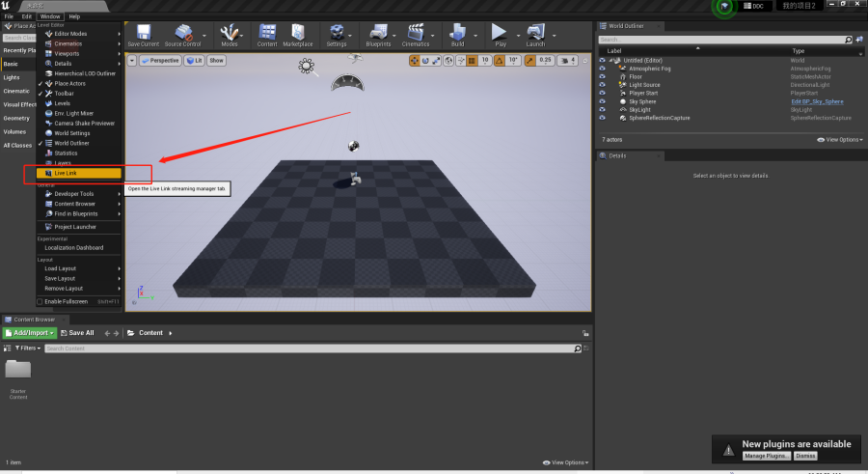Image resolution: width=868 pixels, height=474 pixels.
Task: Check Enable Fullscreen in Window menu
Action: 40,301
